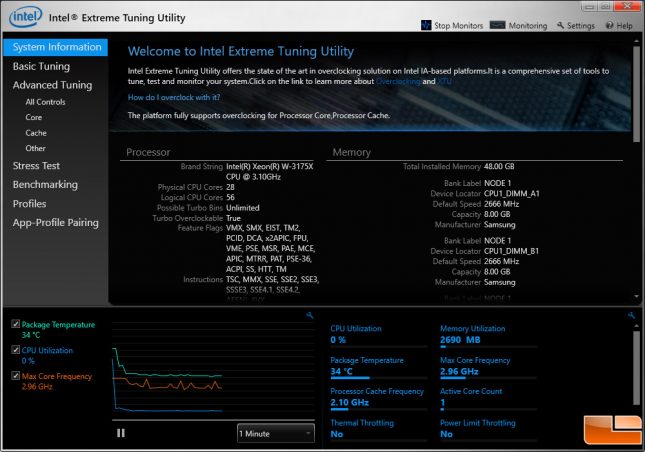Click Device Locator CPU1_DIMM_B1 value
645x452 pixels.
coord(511,251)
